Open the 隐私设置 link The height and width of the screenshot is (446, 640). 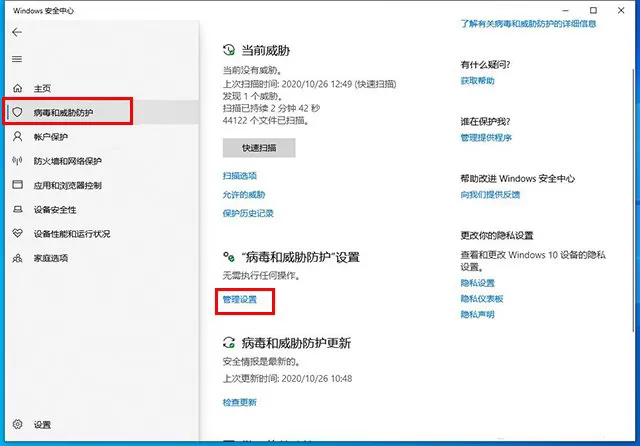[478, 283]
